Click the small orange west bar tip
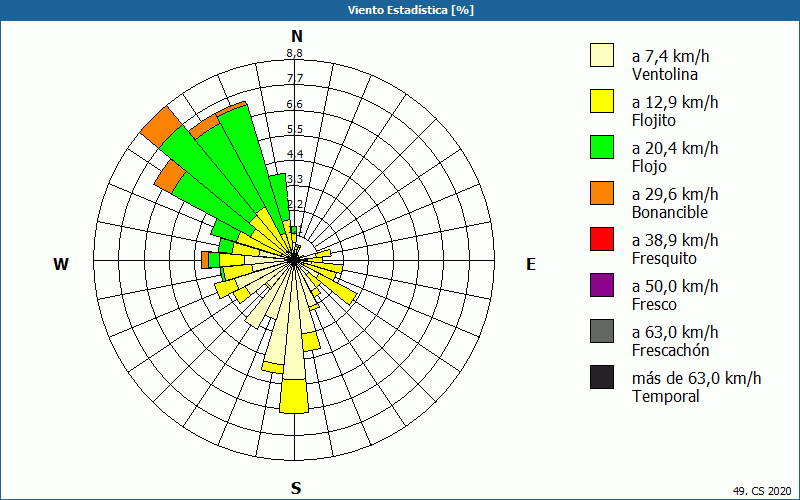This screenshot has height=500, width=800. [x=205, y=260]
